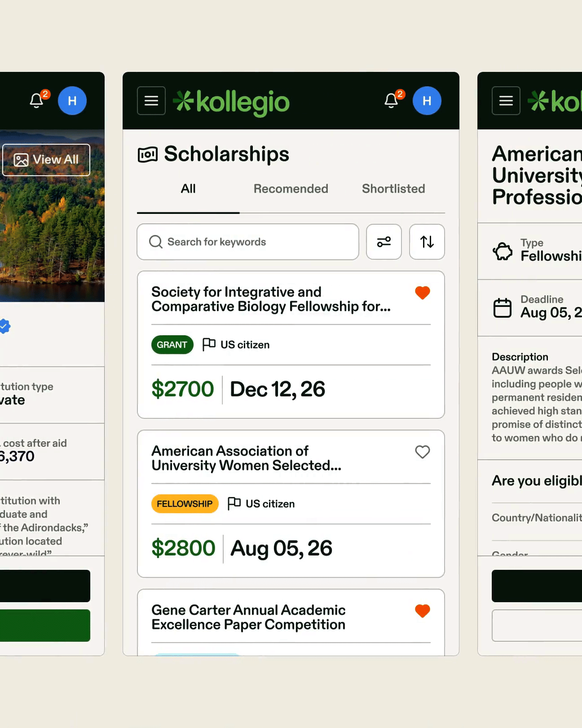Click the kollegio logo in center header

tap(232, 102)
